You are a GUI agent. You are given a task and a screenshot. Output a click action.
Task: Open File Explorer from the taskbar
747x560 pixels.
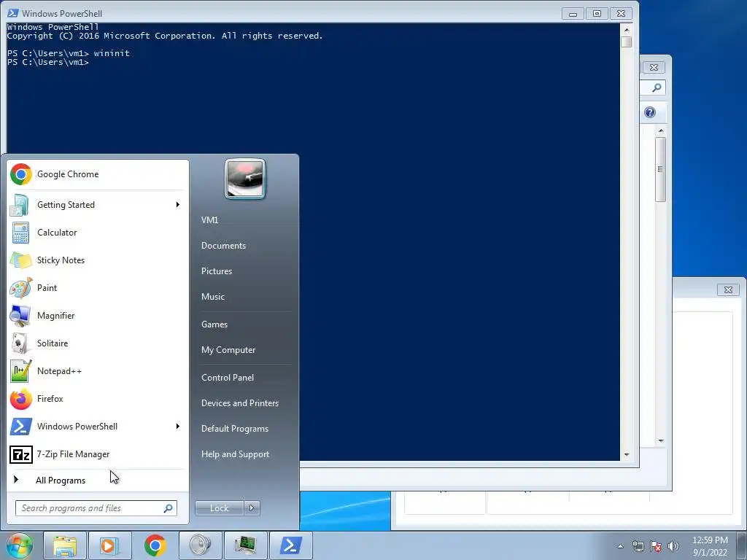[65, 545]
